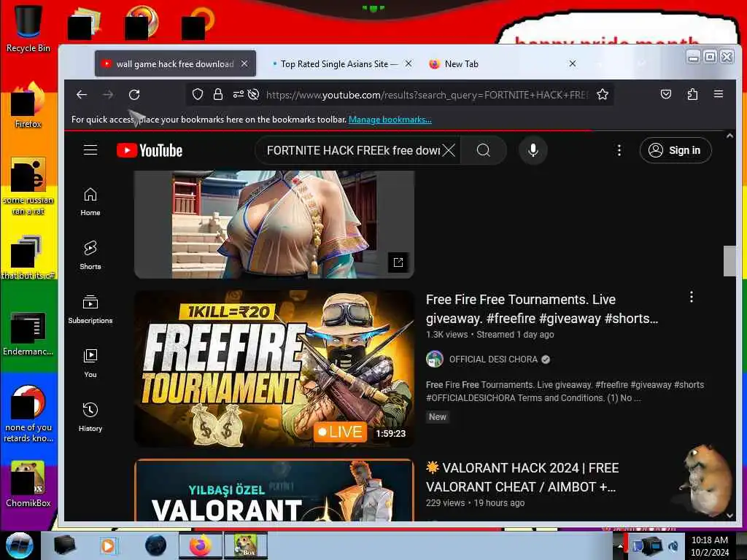Screen dimensions: 747x560
Task: Open the Firefox application hamburger menu
Action: click(x=719, y=94)
